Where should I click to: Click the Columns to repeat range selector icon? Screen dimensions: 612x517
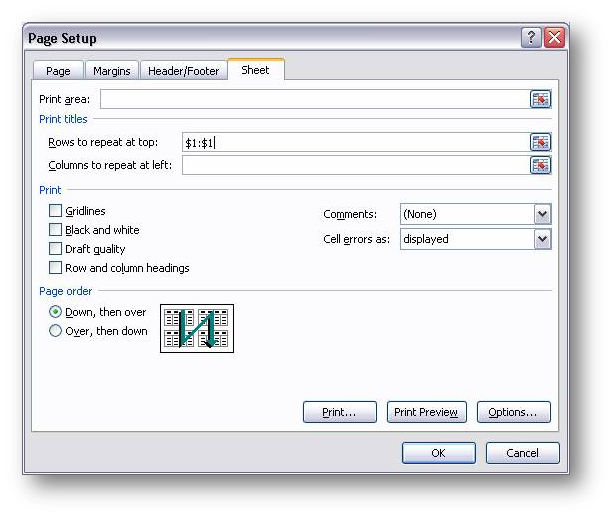(x=540, y=165)
